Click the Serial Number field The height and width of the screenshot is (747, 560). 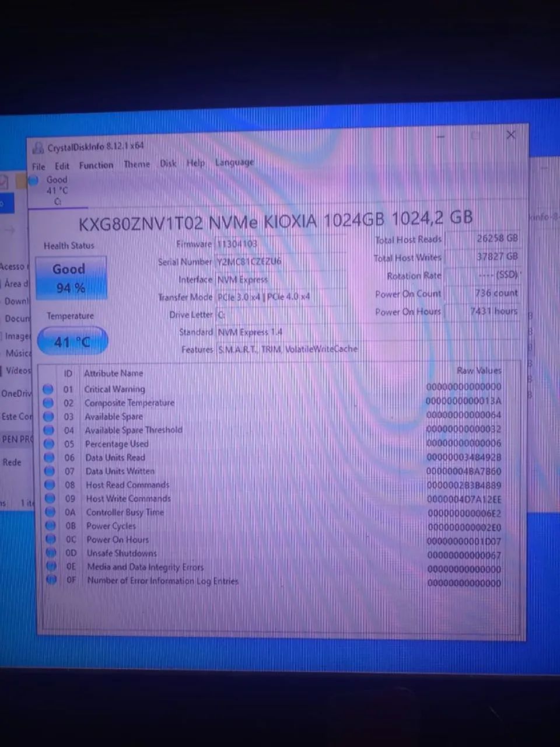281,261
